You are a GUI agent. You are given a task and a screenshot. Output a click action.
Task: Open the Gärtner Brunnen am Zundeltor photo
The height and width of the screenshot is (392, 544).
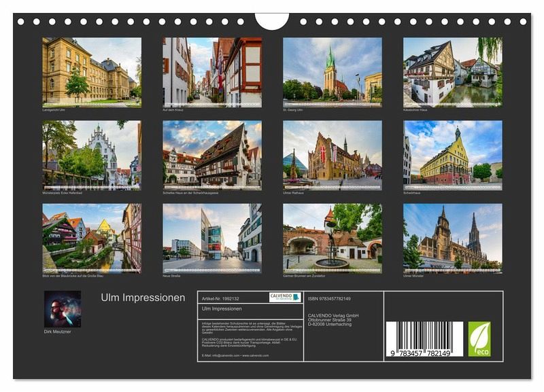pos(333,238)
